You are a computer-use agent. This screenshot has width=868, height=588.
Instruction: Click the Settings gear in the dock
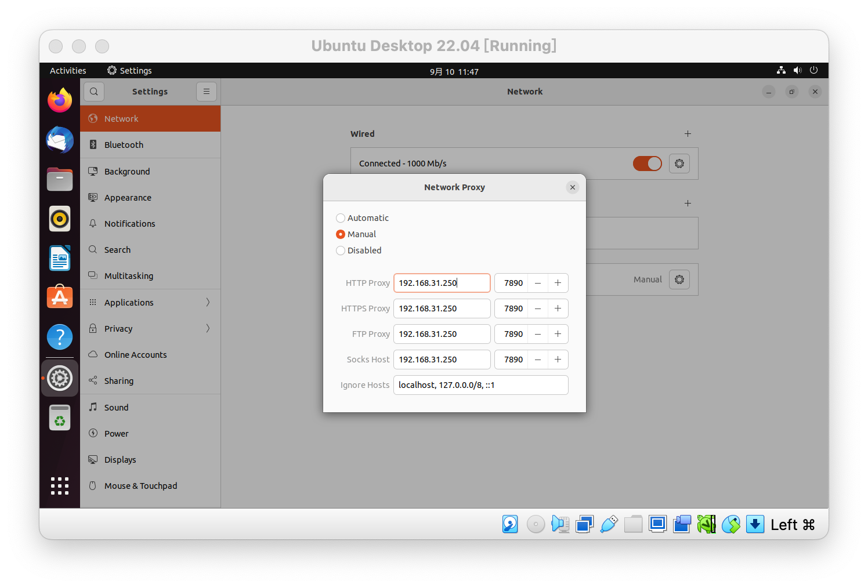coord(60,378)
